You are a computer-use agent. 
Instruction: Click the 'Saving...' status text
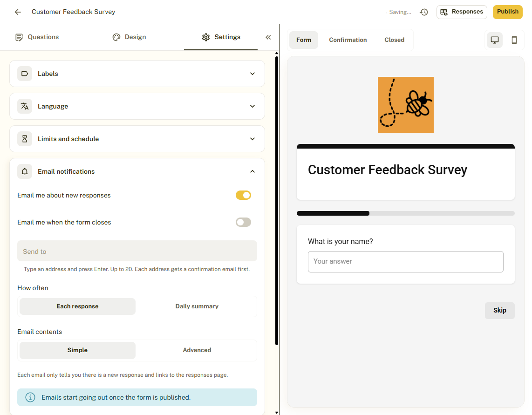(400, 12)
